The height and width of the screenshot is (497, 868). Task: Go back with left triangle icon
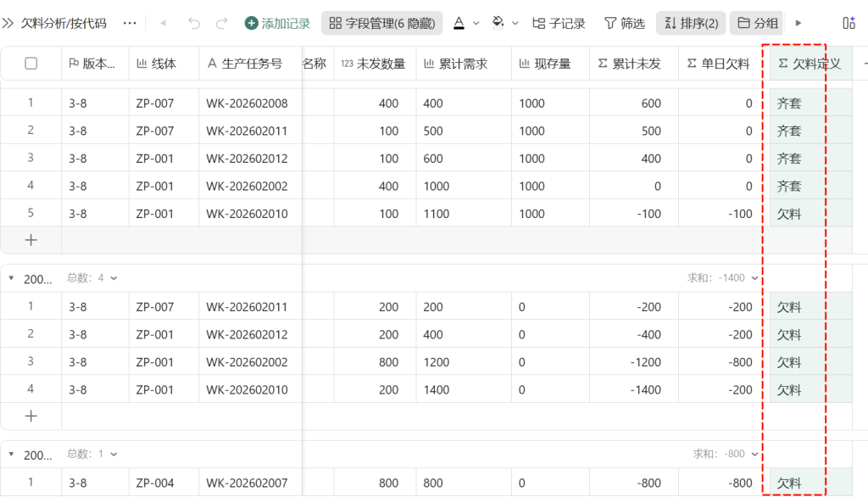(163, 23)
